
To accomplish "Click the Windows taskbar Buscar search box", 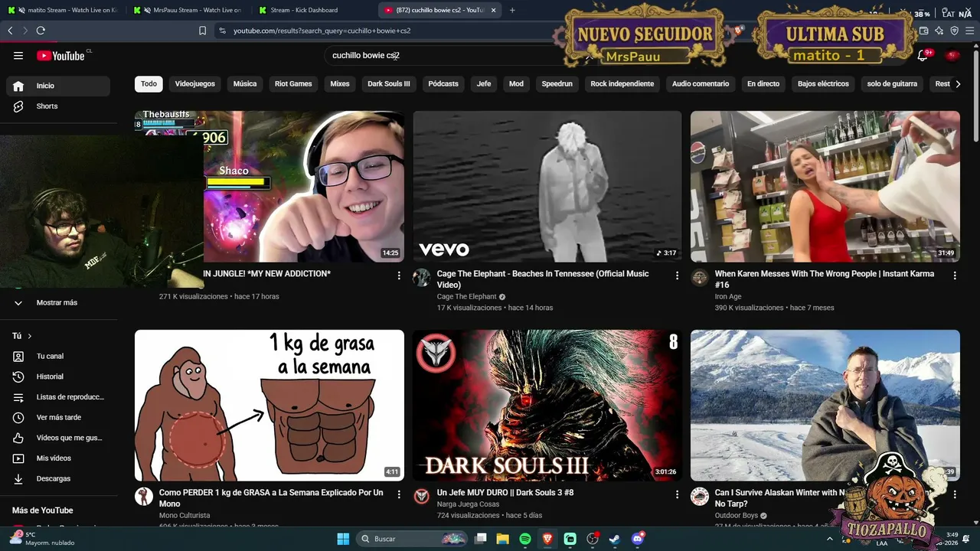I will coord(412,539).
